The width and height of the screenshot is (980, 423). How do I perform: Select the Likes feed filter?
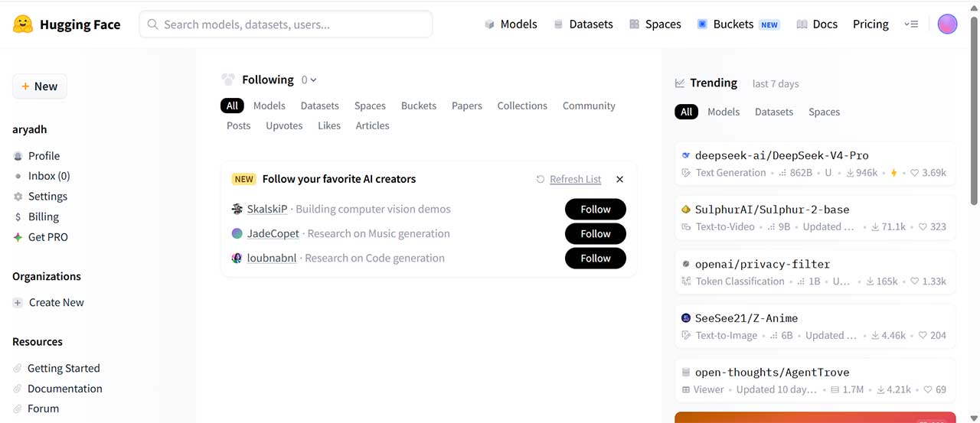(329, 125)
